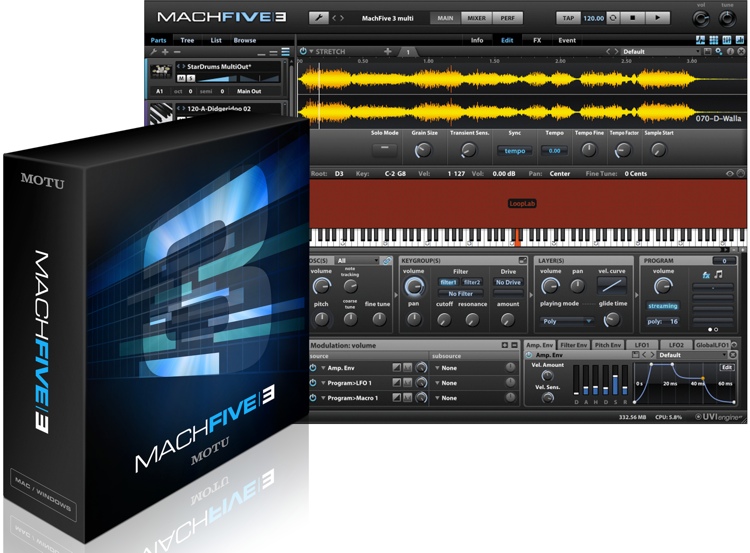This screenshot has width=750, height=553.
Task: Open the OSC(S) All dropdown
Action: 357,261
